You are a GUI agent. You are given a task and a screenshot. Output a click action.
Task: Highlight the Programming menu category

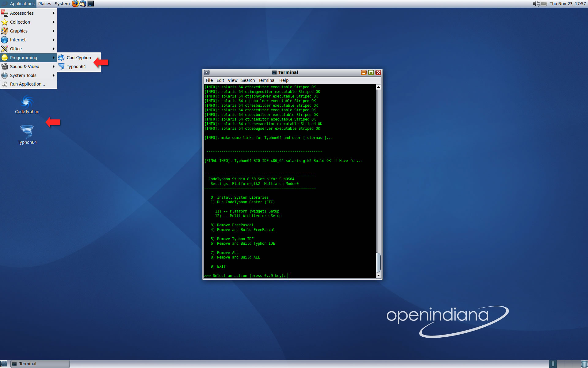coord(28,58)
